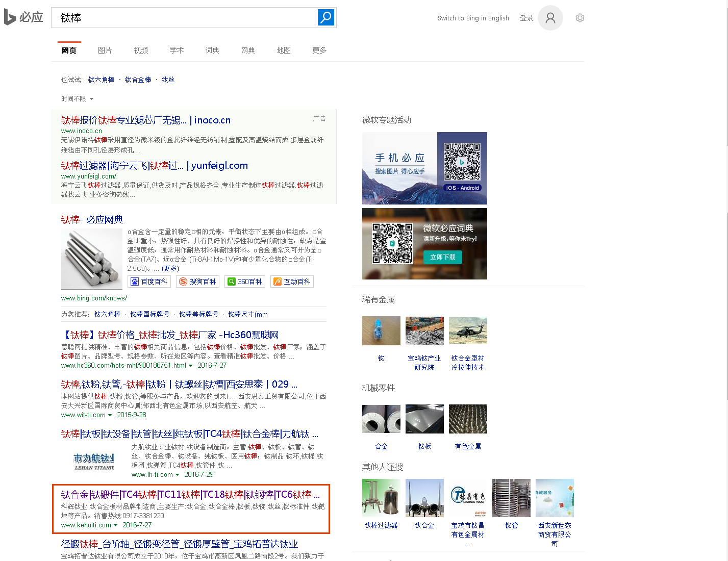This screenshot has height=561, width=728.
Task: Select recommended 钛棒尺寸(mm
Action: point(247,315)
